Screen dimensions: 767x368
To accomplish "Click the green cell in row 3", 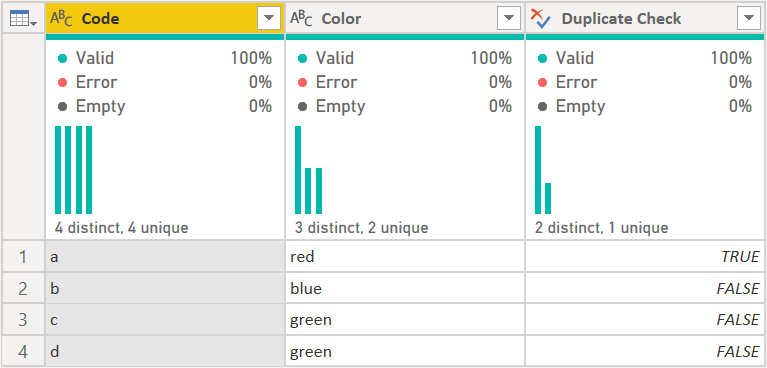I will [405, 320].
